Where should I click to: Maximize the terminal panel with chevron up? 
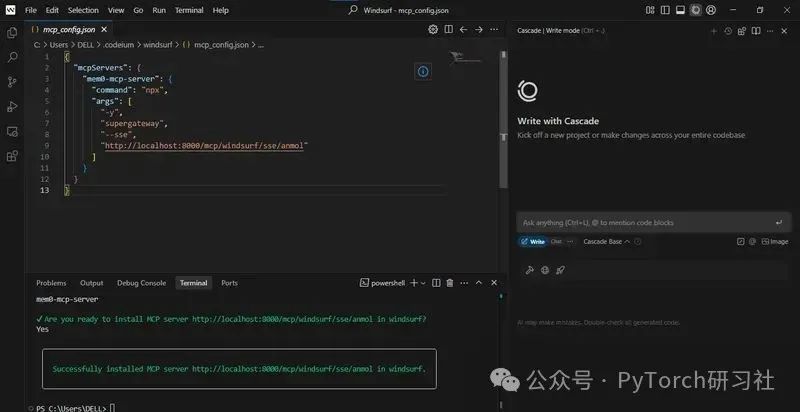[x=479, y=283]
